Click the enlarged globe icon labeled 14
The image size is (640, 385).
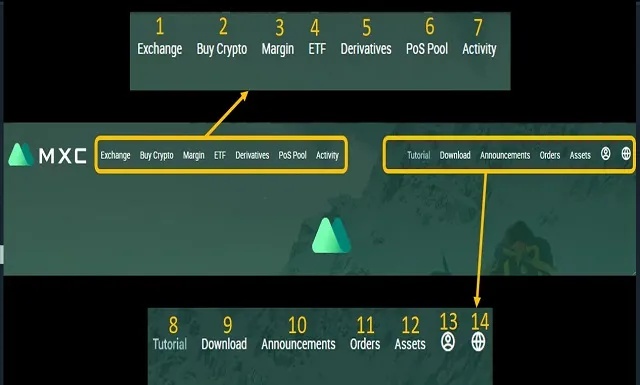pos(478,342)
